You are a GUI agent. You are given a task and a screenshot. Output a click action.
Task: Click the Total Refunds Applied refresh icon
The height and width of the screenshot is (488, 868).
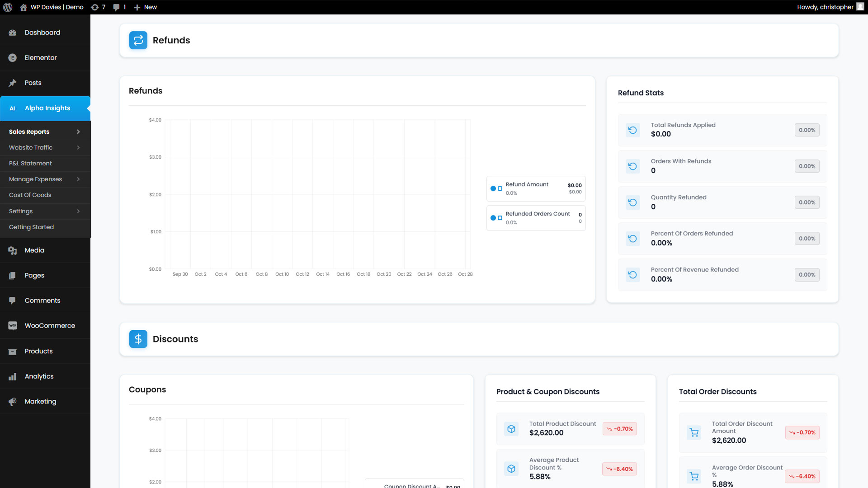[x=632, y=130]
